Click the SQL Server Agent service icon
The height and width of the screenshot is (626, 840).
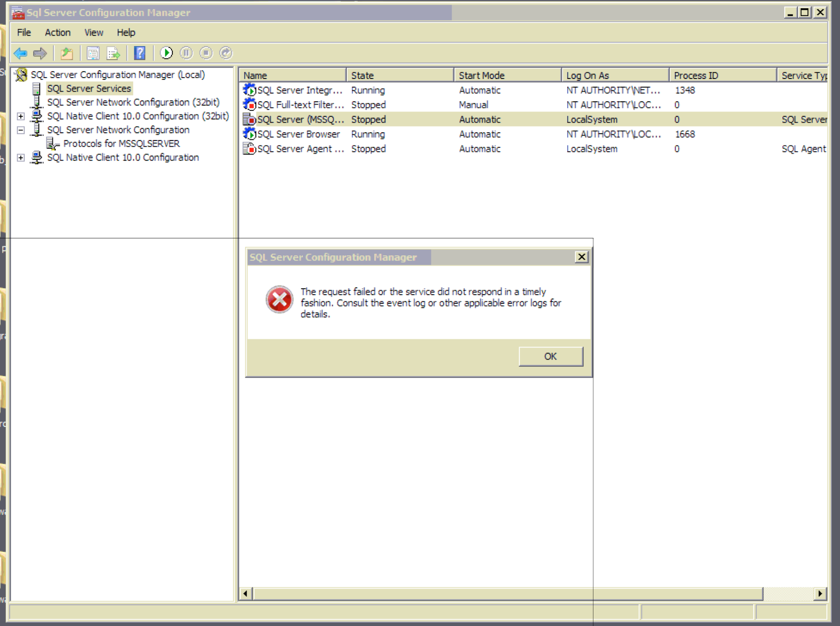pos(249,148)
